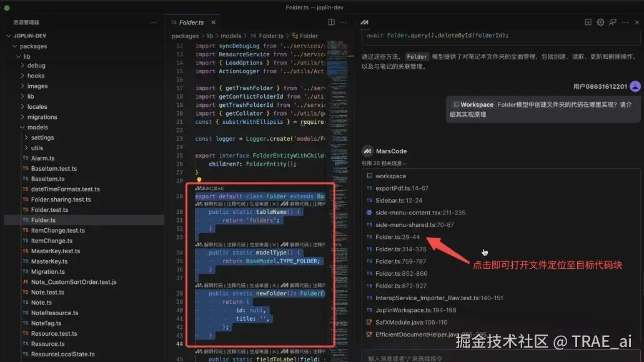Click the user avatar next to 用户08631612201
This screenshot has height=362, width=644.
point(635,86)
